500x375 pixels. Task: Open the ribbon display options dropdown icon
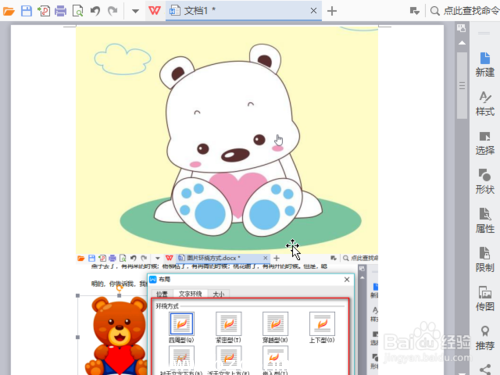click(414, 11)
